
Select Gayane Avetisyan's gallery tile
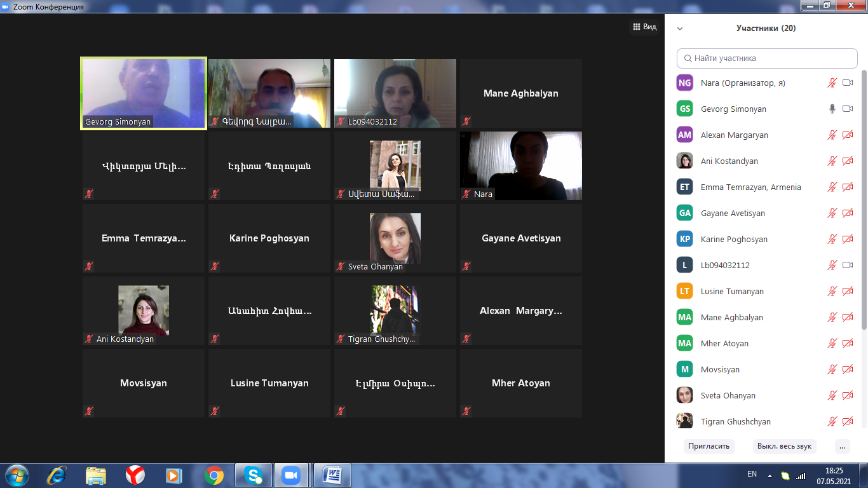pyautogui.click(x=521, y=238)
